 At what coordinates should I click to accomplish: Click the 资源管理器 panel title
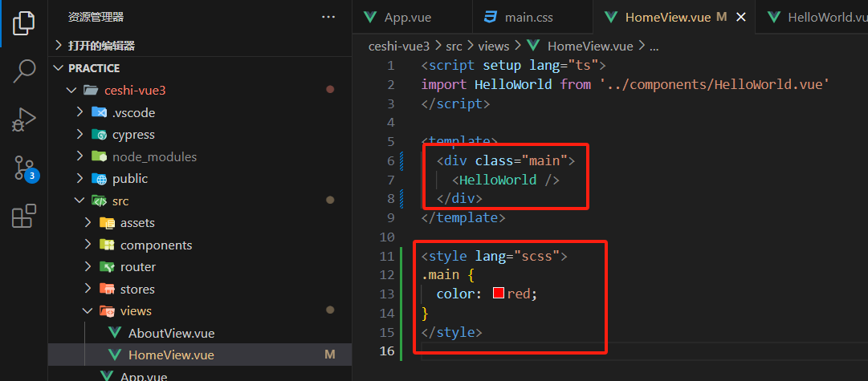coord(96,18)
